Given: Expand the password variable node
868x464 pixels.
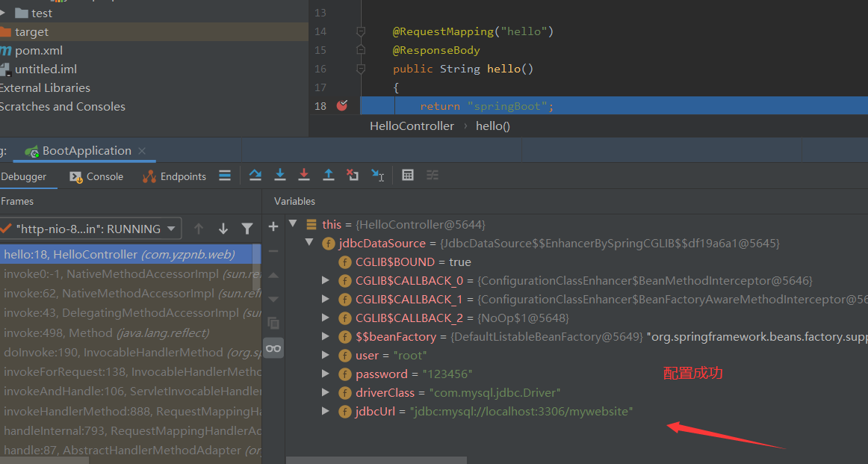Looking at the screenshot, I should coord(326,374).
